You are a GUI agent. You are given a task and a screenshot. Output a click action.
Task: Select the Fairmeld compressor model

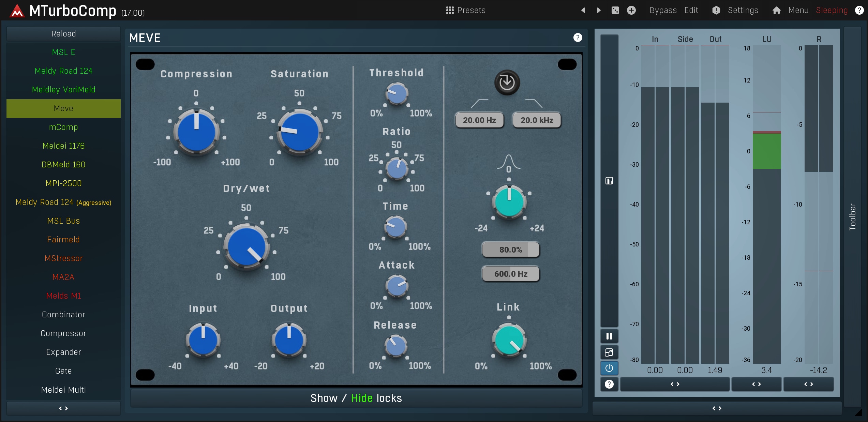point(63,239)
